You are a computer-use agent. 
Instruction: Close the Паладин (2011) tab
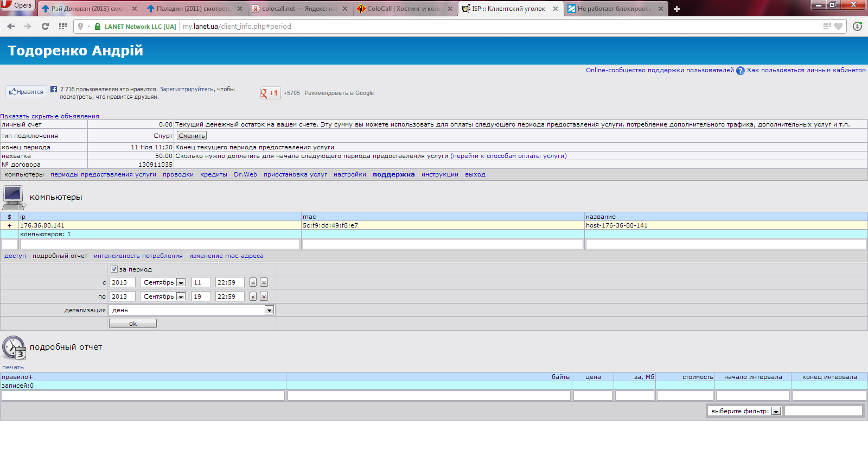pos(240,9)
